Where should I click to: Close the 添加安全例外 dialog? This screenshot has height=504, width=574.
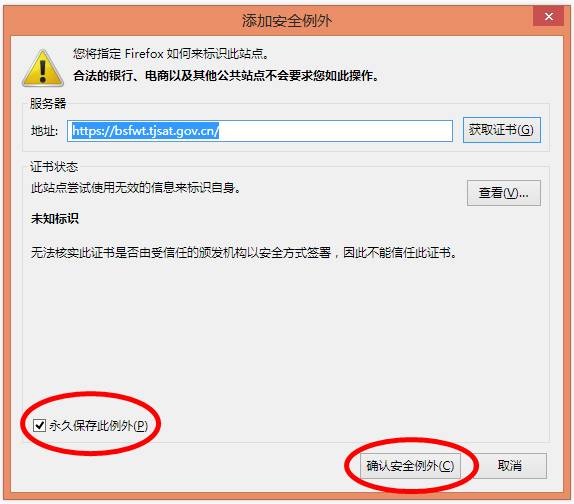pos(548,16)
